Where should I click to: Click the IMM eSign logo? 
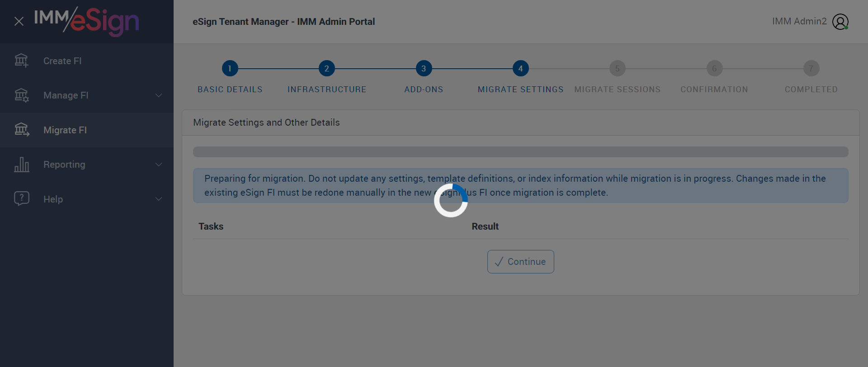click(86, 21)
